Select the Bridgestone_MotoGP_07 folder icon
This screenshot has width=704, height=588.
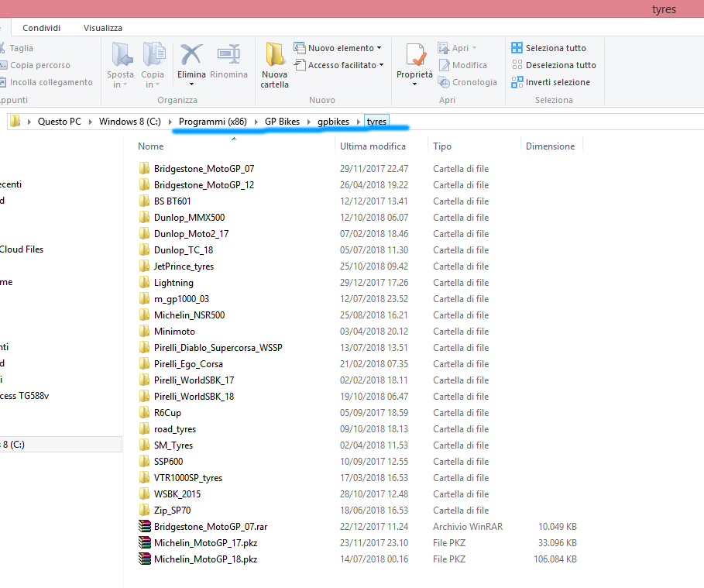(144, 168)
